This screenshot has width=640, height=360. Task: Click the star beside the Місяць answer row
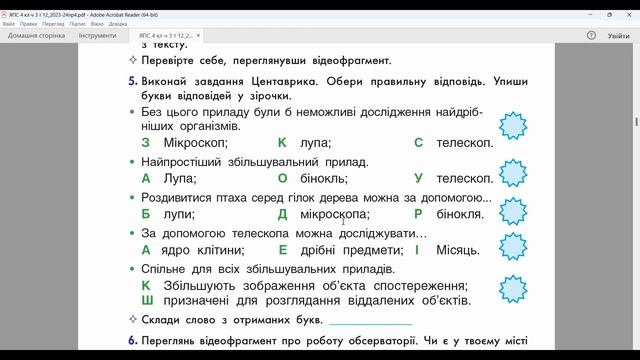513,247
